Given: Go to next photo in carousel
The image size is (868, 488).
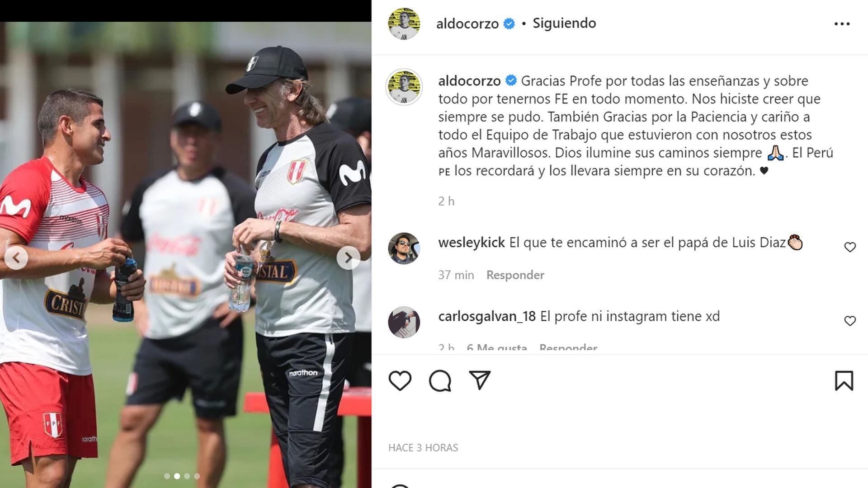Looking at the screenshot, I should tap(348, 258).
